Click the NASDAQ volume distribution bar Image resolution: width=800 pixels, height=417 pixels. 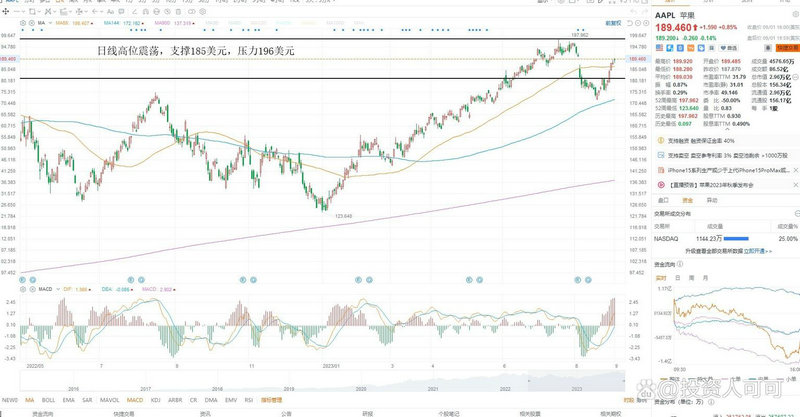pyautogui.click(x=737, y=239)
